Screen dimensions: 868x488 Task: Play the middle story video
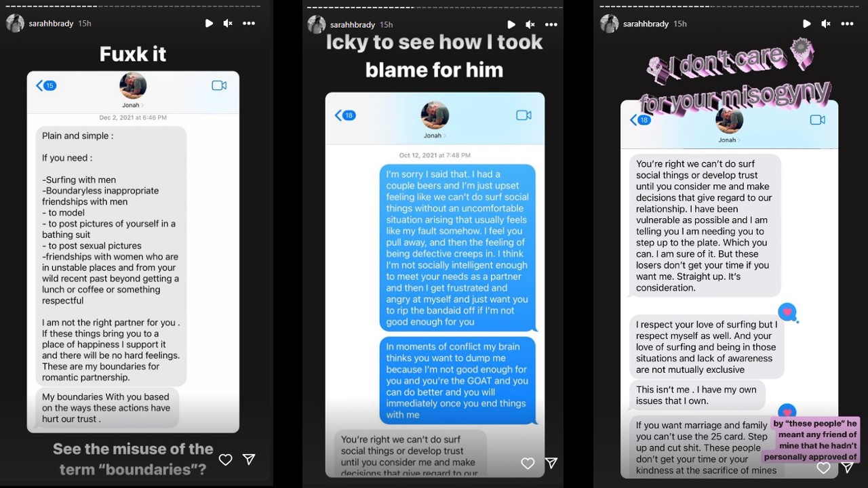point(511,24)
